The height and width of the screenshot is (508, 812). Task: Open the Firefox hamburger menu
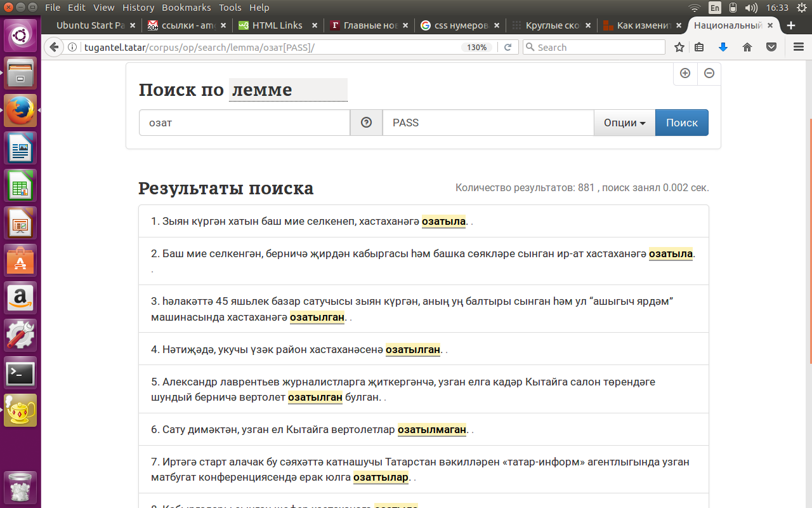797,47
